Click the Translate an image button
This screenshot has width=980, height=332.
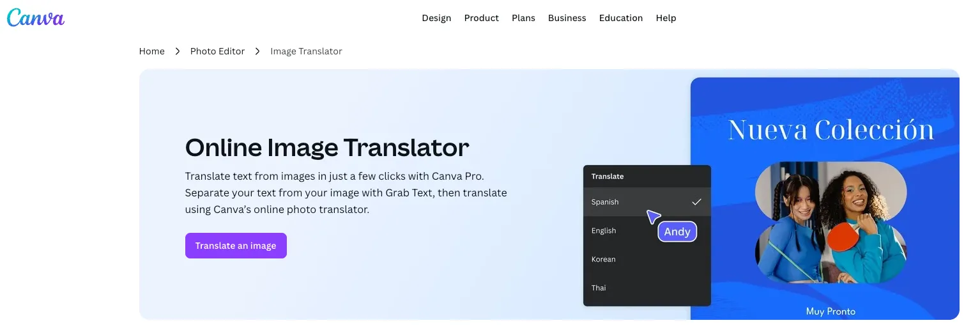[x=236, y=246]
